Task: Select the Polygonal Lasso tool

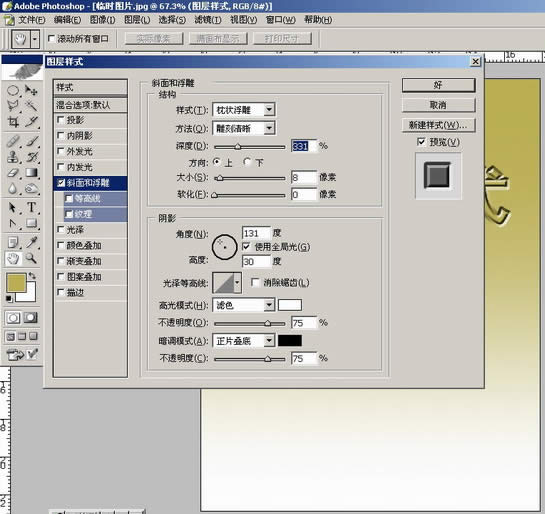Action: 13,106
